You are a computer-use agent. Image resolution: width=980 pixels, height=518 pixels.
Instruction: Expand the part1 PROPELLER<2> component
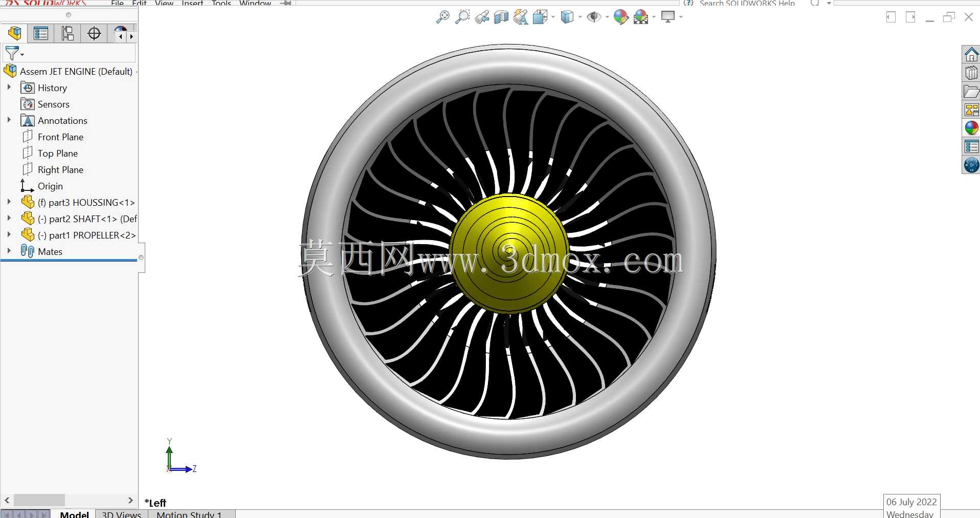pos(9,235)
